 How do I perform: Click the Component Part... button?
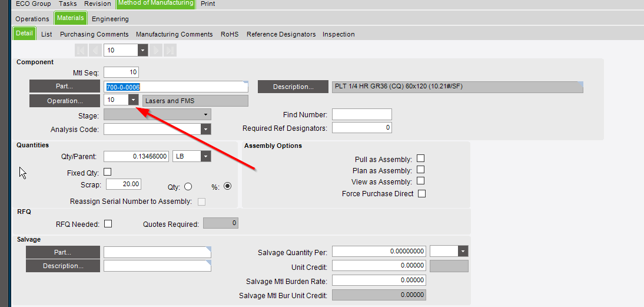(65, 86)
